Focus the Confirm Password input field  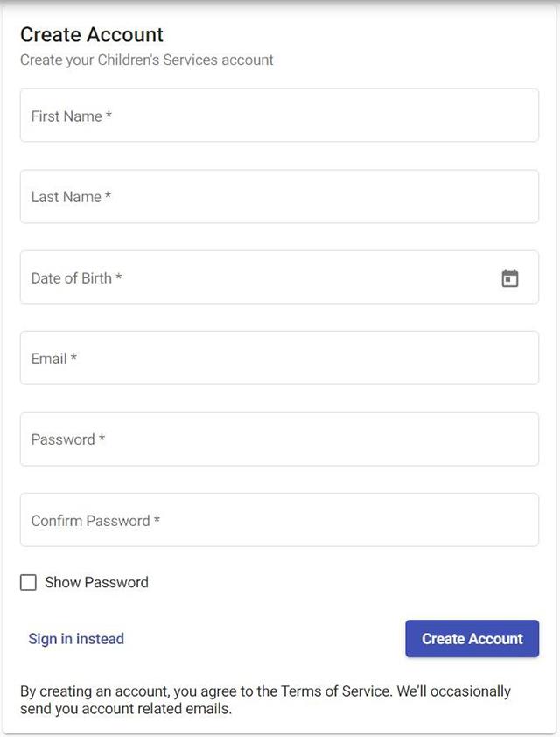tap(279, 520)
